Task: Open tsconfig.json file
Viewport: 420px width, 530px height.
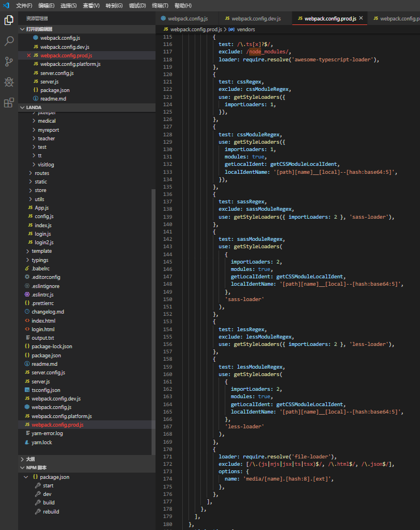Action: point(45,390)
